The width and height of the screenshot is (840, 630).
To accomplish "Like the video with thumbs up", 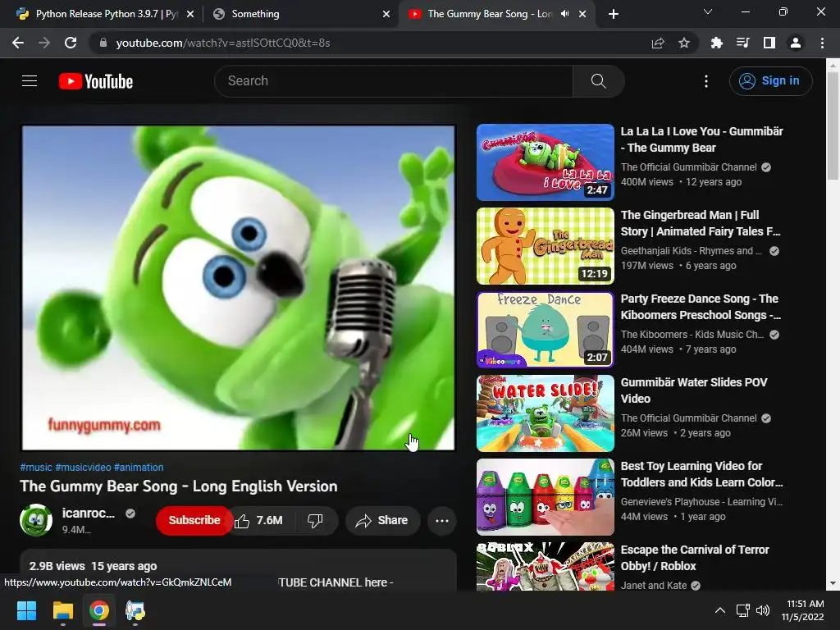I will 258,520.
